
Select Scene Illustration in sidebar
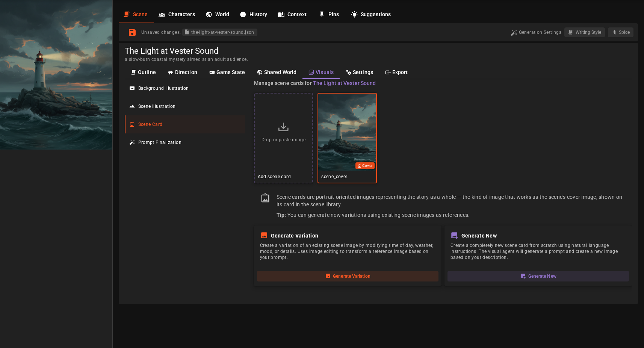(185, 106)
